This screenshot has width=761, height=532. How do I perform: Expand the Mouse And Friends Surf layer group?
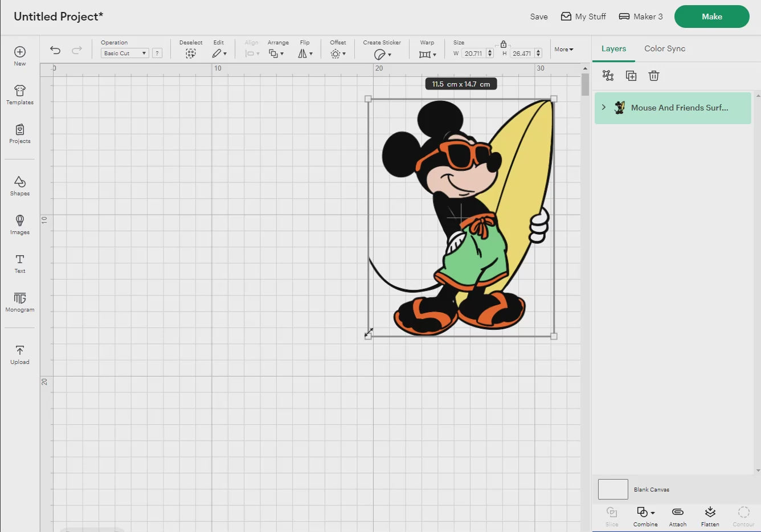coord(604,108)
